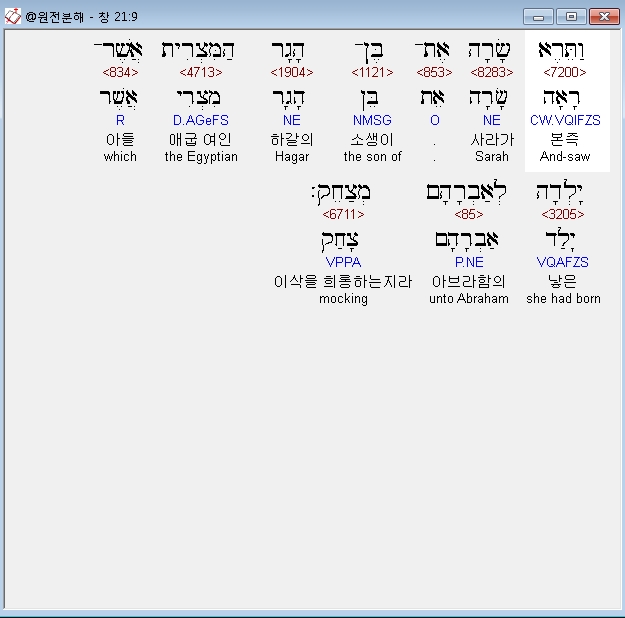625x618 pixels.
Task: Click the Korean gloss '사라가'
Action: click(492, 139)
